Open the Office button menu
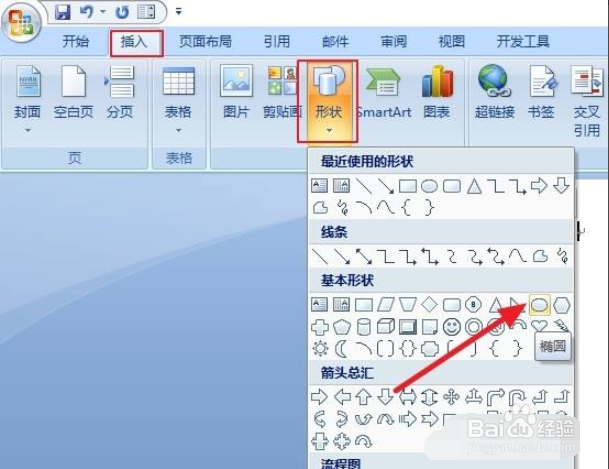Image resolution: width=609 pixels, height=469 pixels. (x=21, y=23)
